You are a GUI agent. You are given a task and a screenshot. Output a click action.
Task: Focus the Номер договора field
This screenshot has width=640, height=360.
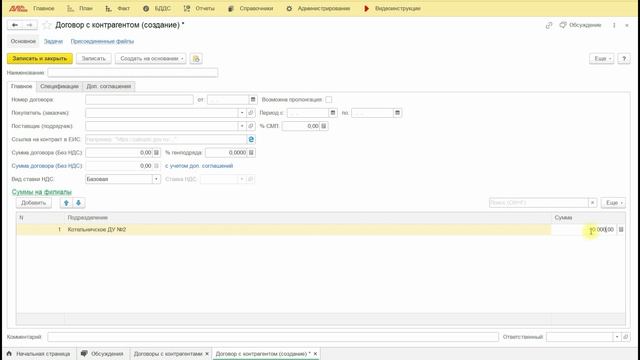click(x=139, y=100)
